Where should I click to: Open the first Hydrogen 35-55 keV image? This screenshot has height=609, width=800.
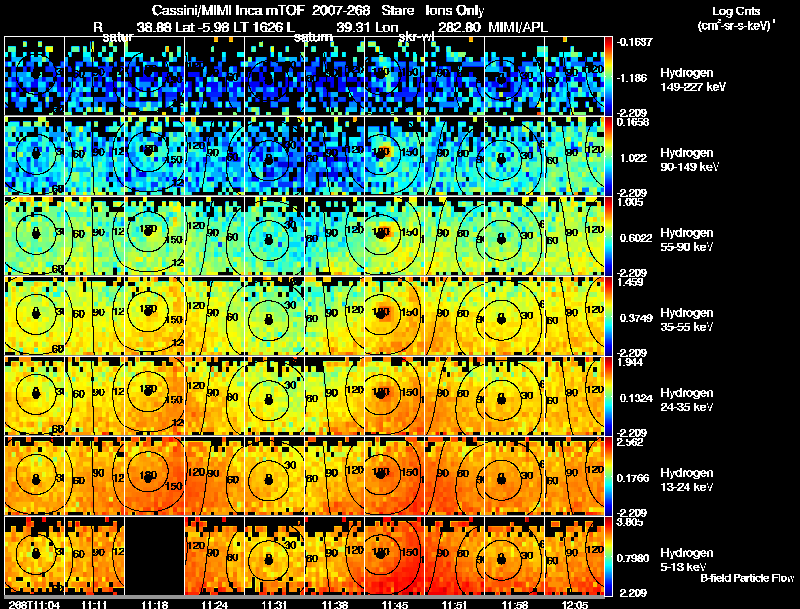(x=35, y=316)
